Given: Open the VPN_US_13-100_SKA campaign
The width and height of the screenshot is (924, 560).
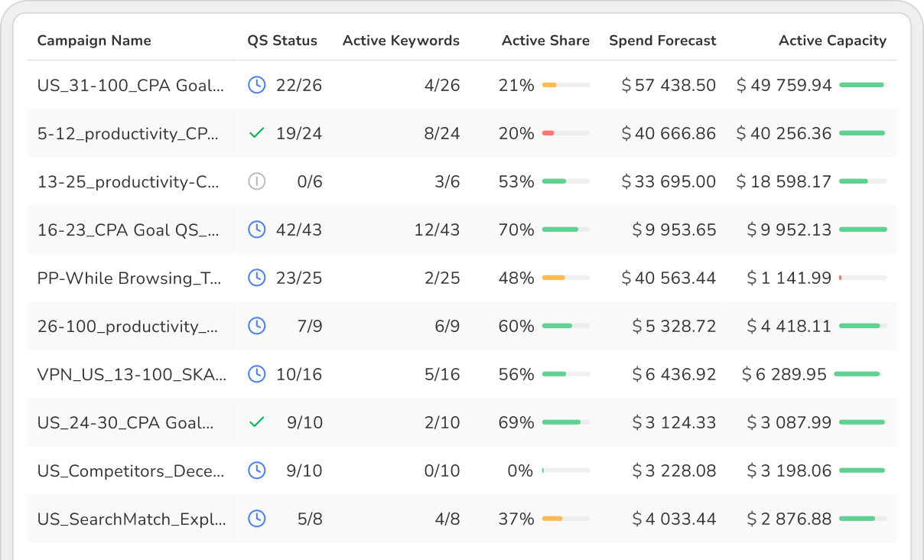Looking at the screenshot, I should coord(131,374).
